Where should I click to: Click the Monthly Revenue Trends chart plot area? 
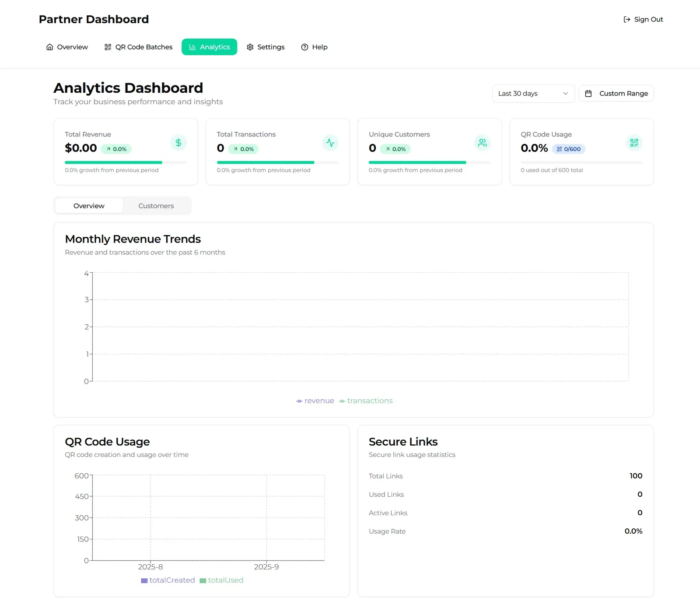360,327
